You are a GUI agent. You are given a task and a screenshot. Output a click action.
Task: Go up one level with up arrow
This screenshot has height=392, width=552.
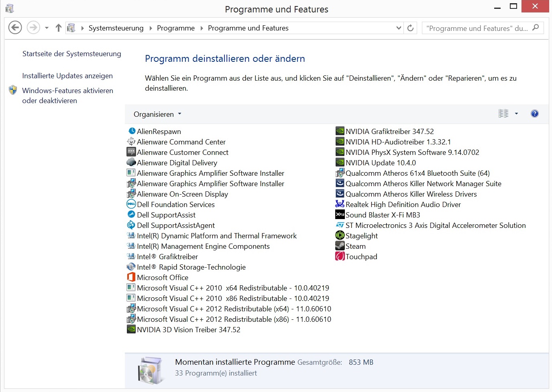[x=59, y=28]
